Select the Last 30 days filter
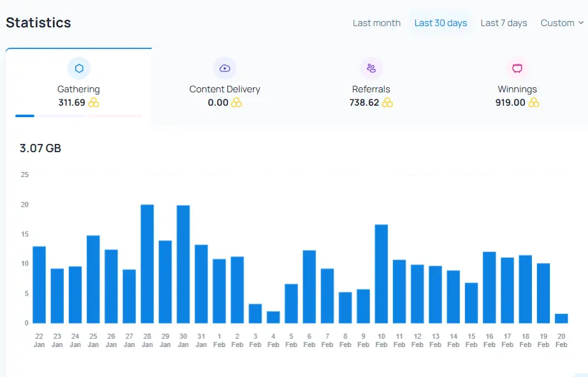Image resolution: width=588 pixels, height=377 pixels. (x=441, y=23)
